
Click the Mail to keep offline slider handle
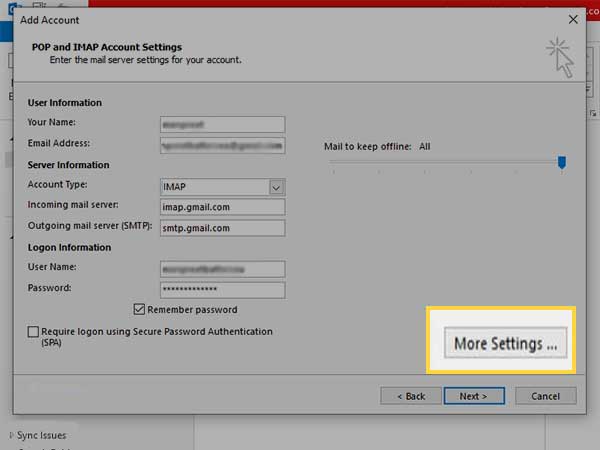(562, 162)
